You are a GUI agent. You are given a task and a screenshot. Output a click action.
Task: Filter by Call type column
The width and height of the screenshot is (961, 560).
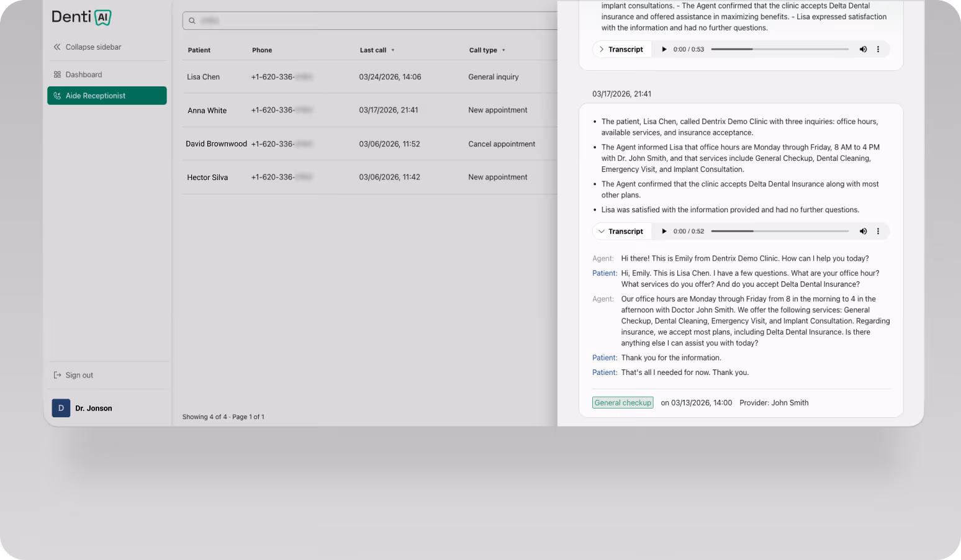487,50
